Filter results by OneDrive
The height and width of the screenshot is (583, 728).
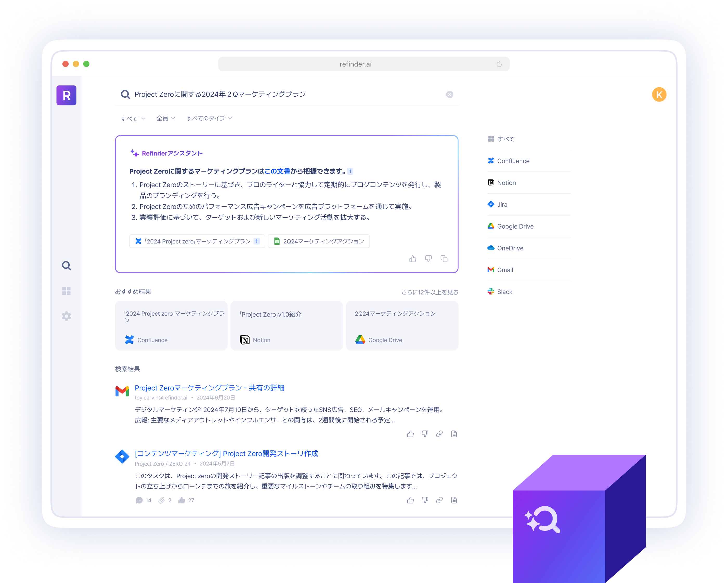click(x=529, y=248)
